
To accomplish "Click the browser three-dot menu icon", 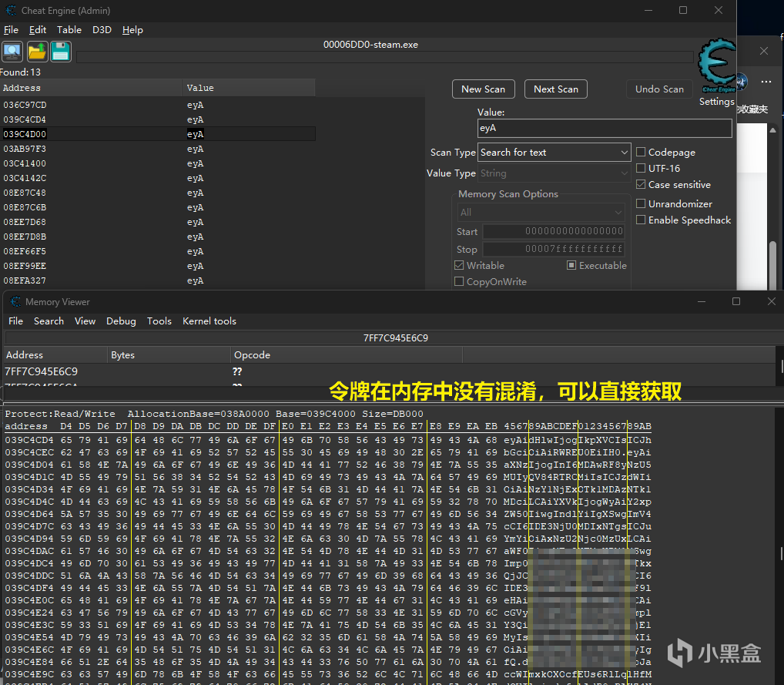I will coord(766,82).
